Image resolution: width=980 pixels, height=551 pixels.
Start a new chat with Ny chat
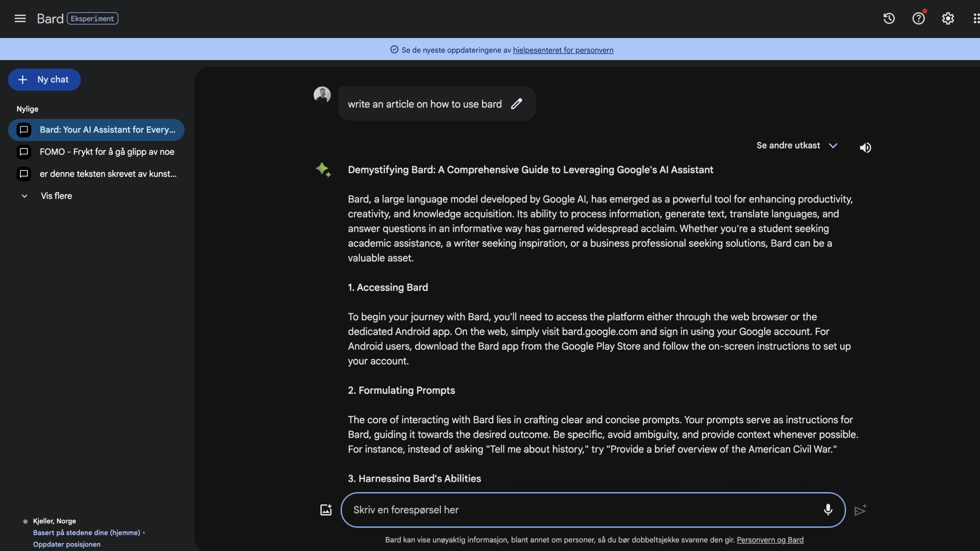pyautogui.click(x=44, y=80)
